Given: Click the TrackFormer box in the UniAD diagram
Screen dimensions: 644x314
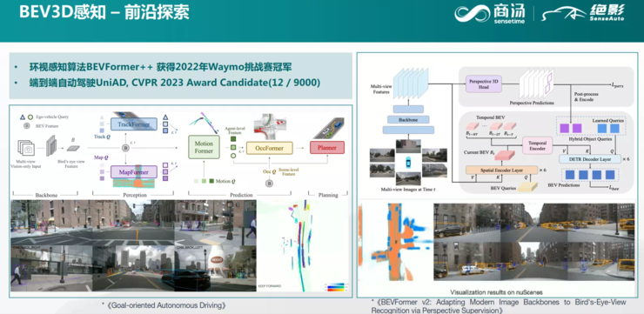Looking at the screenshot, I should coord(134,124).
